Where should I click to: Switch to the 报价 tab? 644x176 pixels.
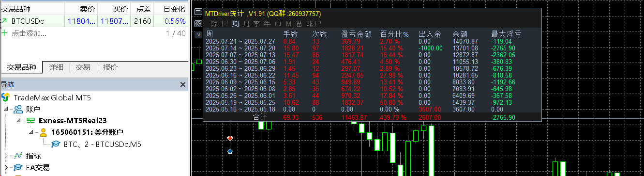click(110, 67)
